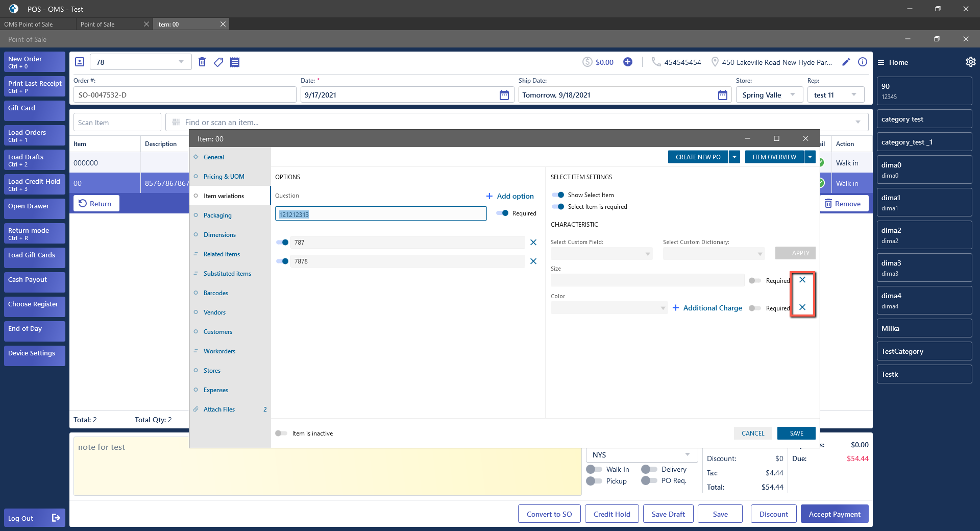Click the Question text input field
This screenshot has width=980, height=531.
tap(381, 214)
